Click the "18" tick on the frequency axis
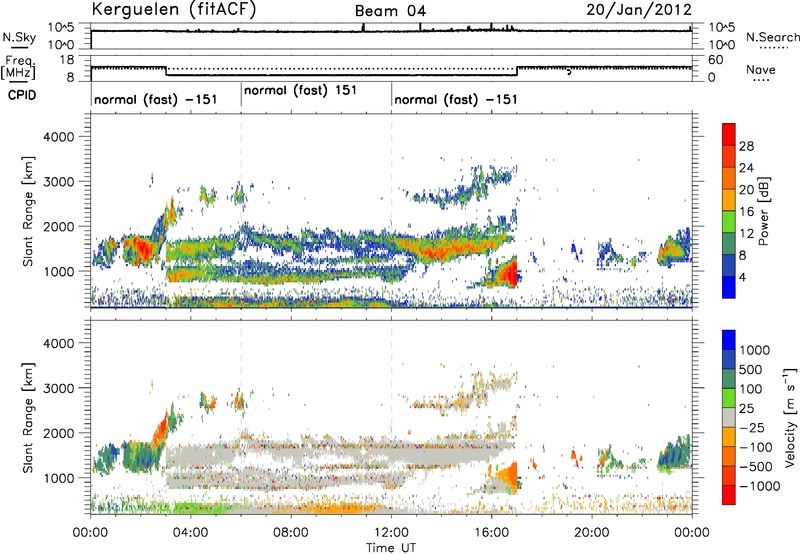Image resolution: width=800 pixels, height=554 pixels. tap(68, 60)
